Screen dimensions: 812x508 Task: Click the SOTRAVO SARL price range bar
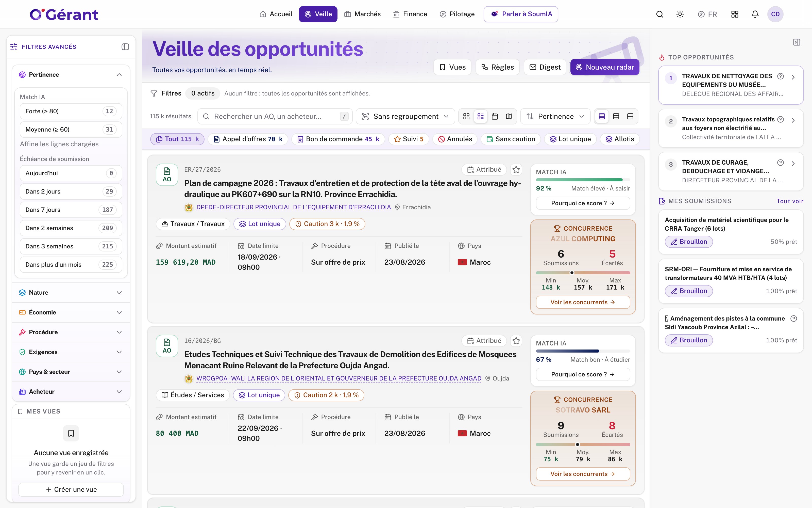click(583, 444)
